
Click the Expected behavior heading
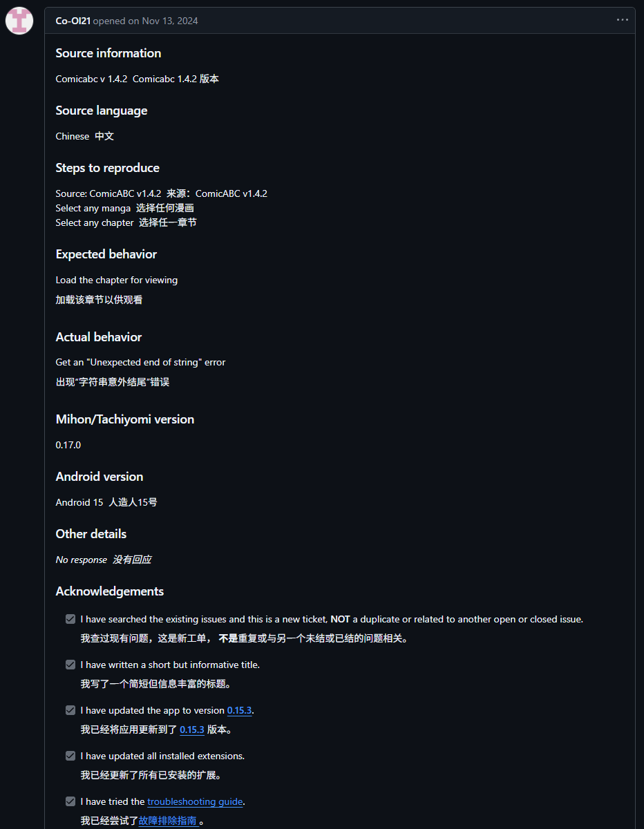point(106,254)
